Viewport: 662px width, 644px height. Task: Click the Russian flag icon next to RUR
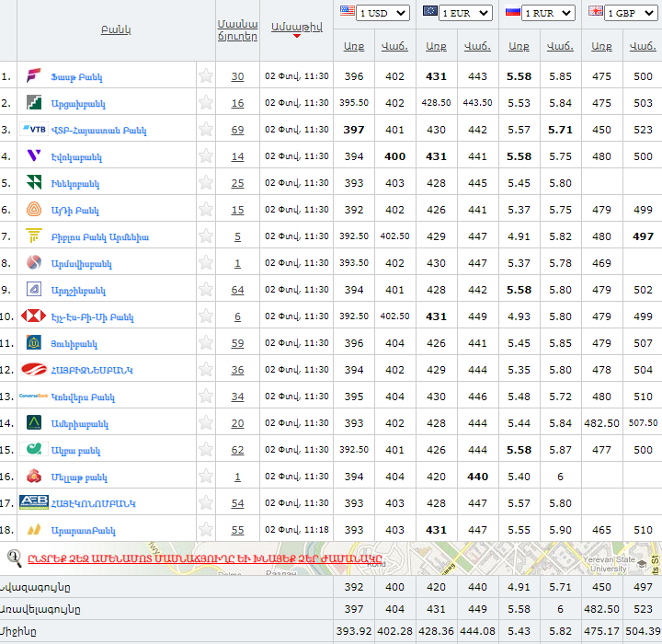(x=512, y=11)
